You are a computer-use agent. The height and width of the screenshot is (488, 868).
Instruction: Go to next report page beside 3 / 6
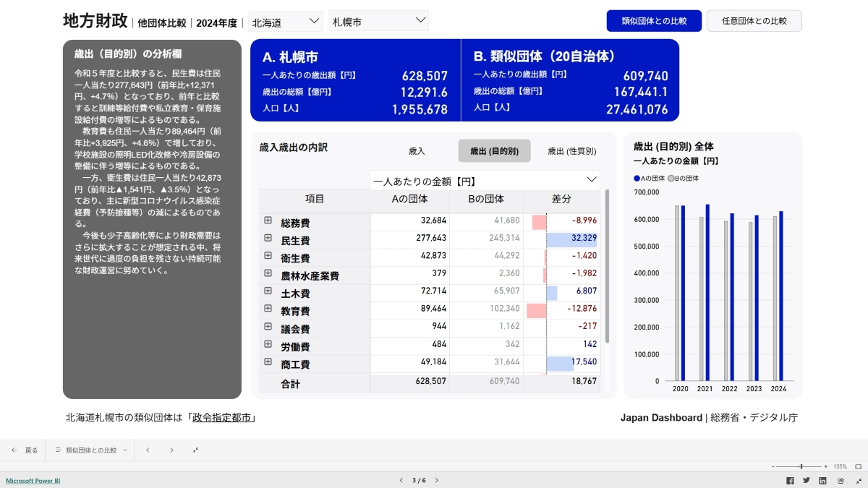[436, 480]
